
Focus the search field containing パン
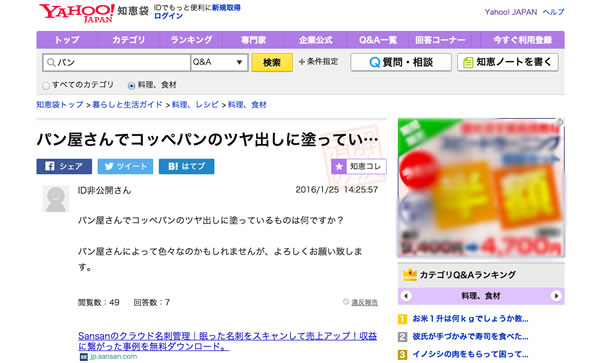tap(117, 62)
